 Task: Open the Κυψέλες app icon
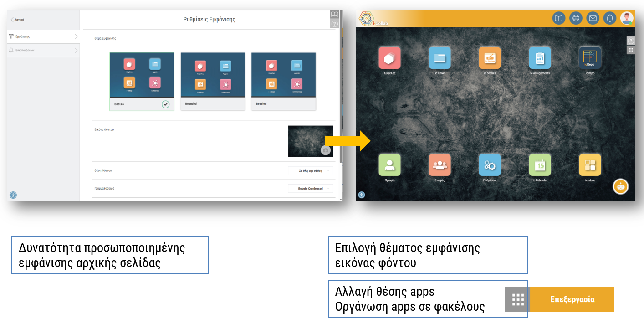[x=389, y=58]
